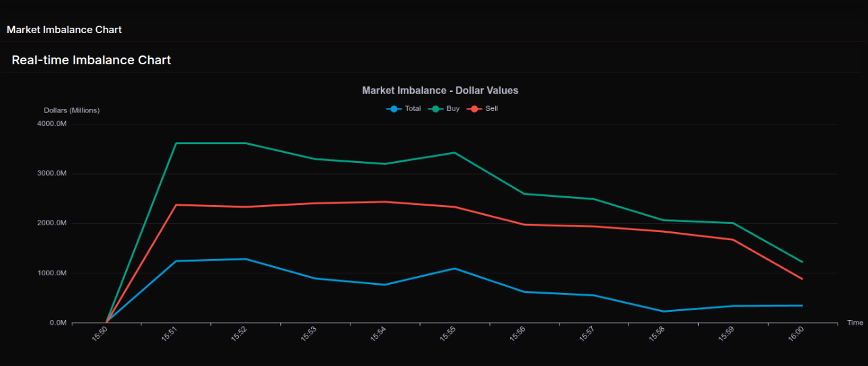Click the 4000.0M y-axis label

point(52,124)
